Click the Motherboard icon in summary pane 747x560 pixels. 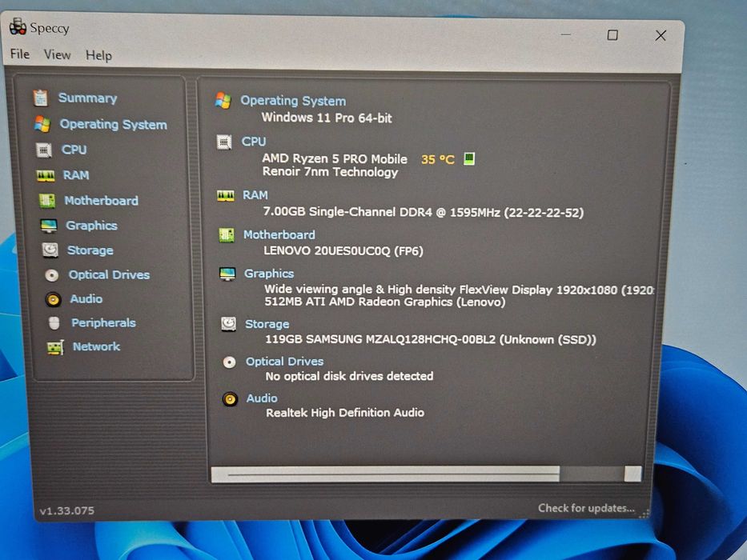pyautogui.click(x=227, y=234)
